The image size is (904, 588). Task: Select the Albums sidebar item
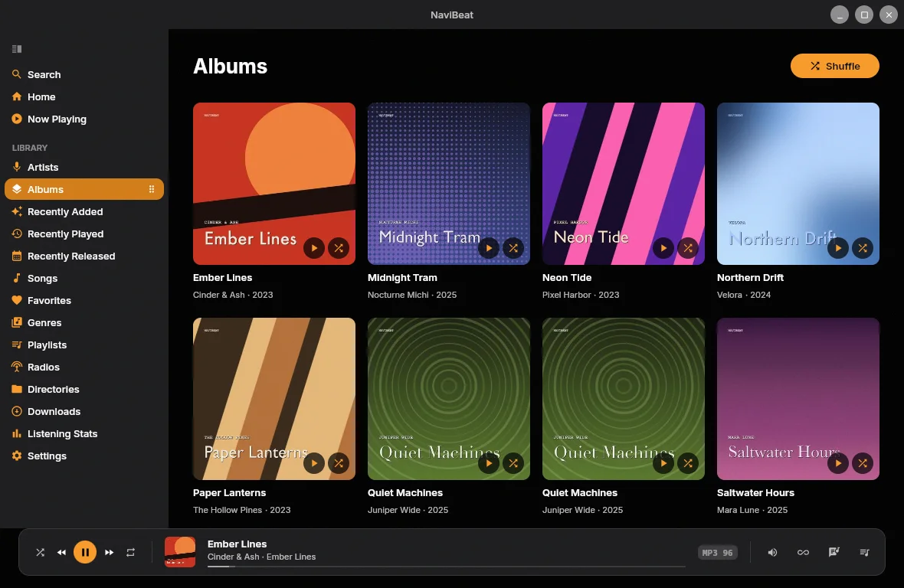pos(84,189)
